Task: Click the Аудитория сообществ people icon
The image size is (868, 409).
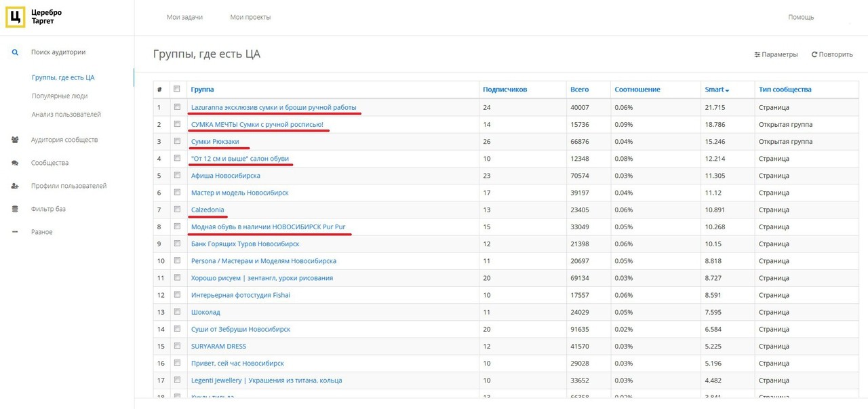Action: point(15,140)
